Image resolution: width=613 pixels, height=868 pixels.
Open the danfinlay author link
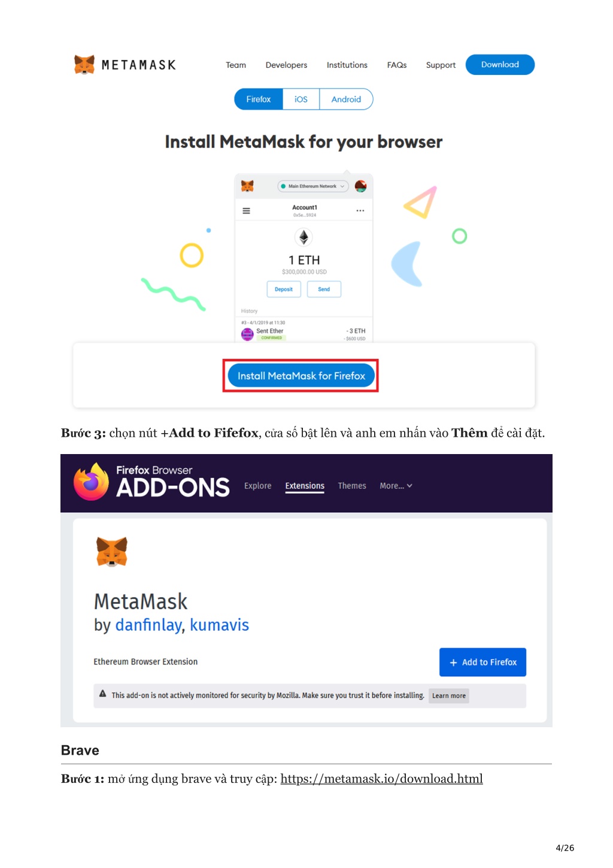click(148, 625)
